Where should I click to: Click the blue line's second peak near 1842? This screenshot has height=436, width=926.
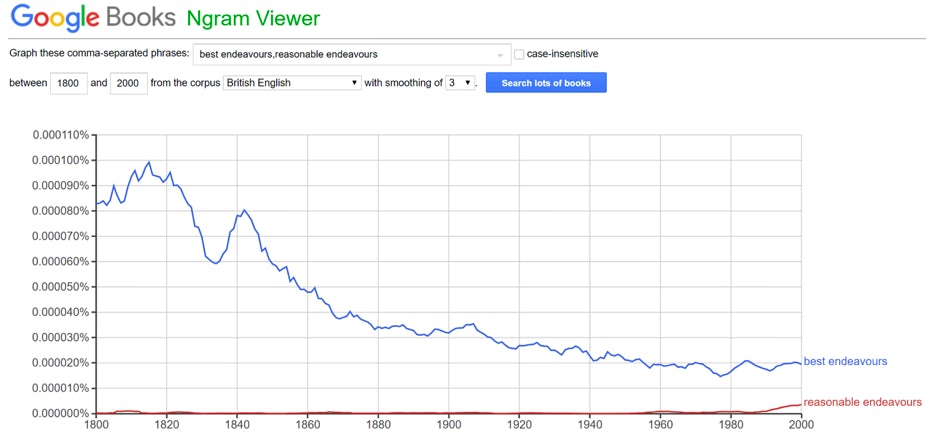244,210
